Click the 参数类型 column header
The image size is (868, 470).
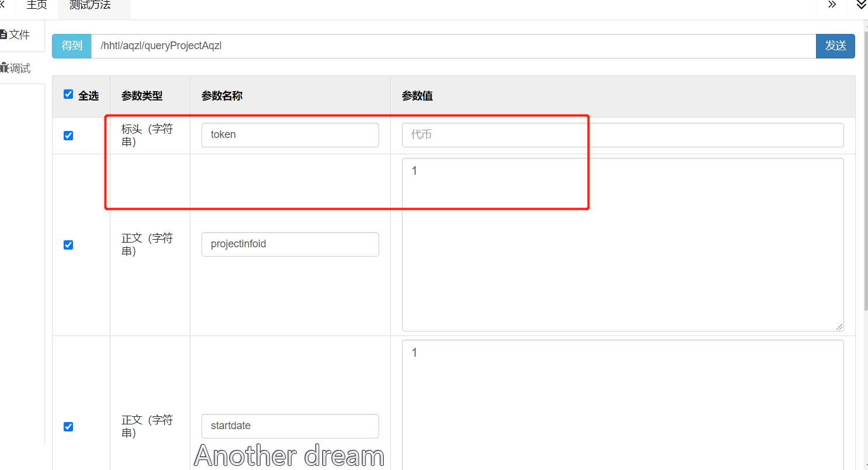point(142,96)
